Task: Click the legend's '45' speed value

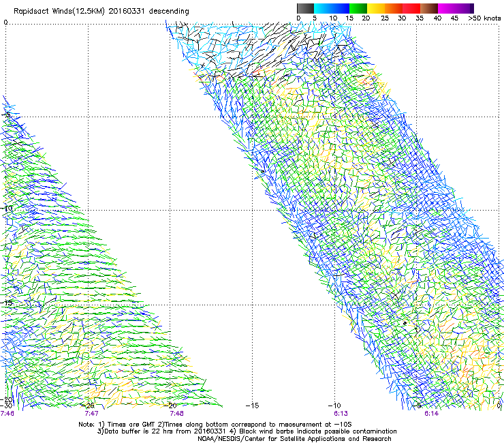Action: point(454,18)
